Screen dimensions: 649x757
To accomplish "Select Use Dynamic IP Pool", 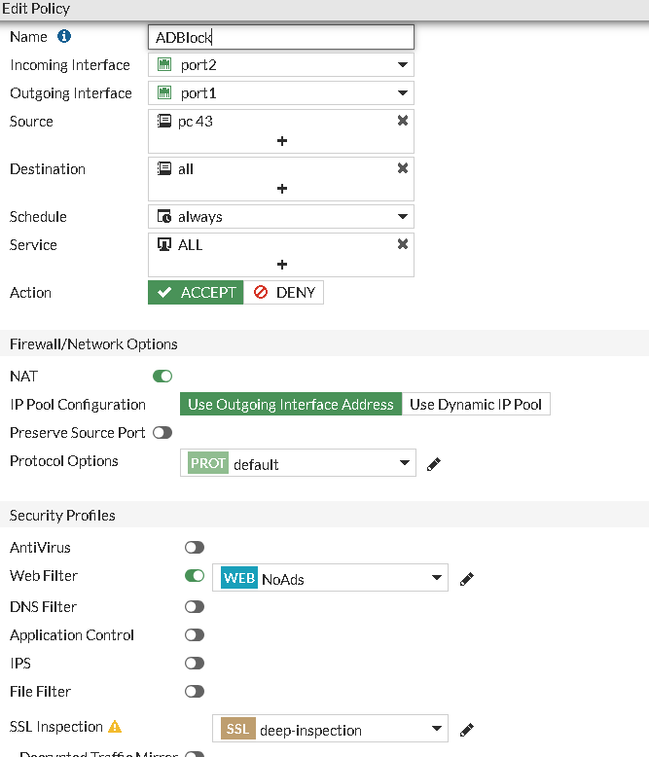I will (477, 404).
